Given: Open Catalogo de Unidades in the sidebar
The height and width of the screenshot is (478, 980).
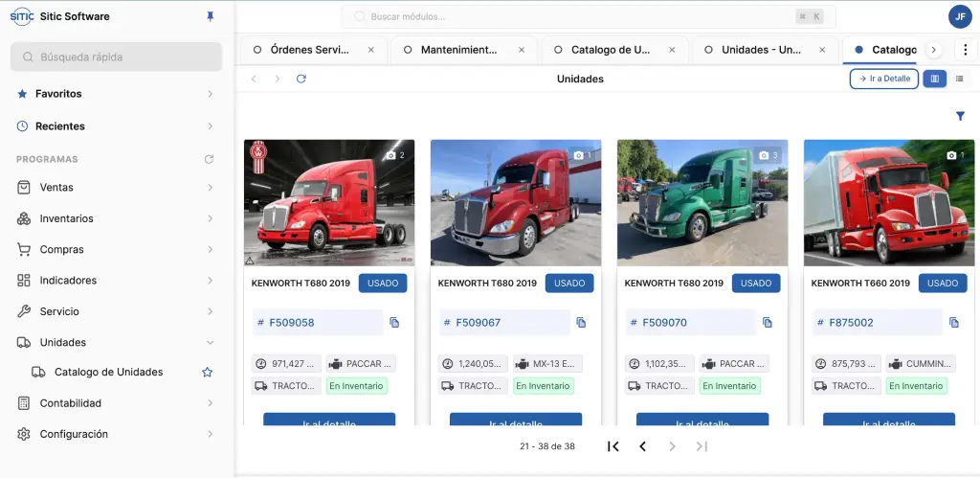Looking at the screenshot, I should (x=109, y=373).
